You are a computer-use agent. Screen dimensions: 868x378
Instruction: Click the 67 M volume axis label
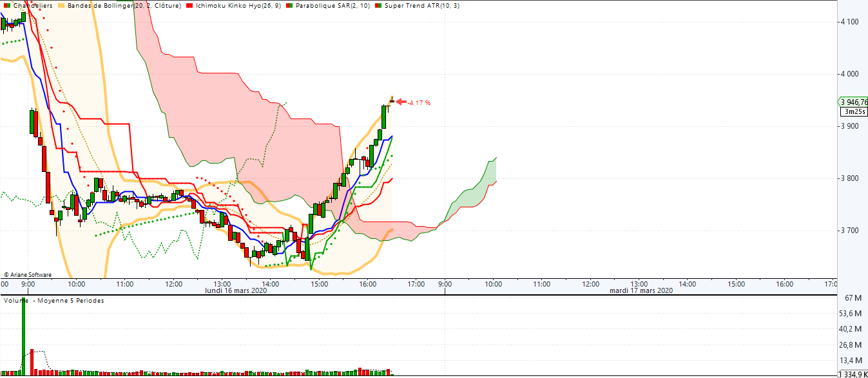tap(852, 298)
